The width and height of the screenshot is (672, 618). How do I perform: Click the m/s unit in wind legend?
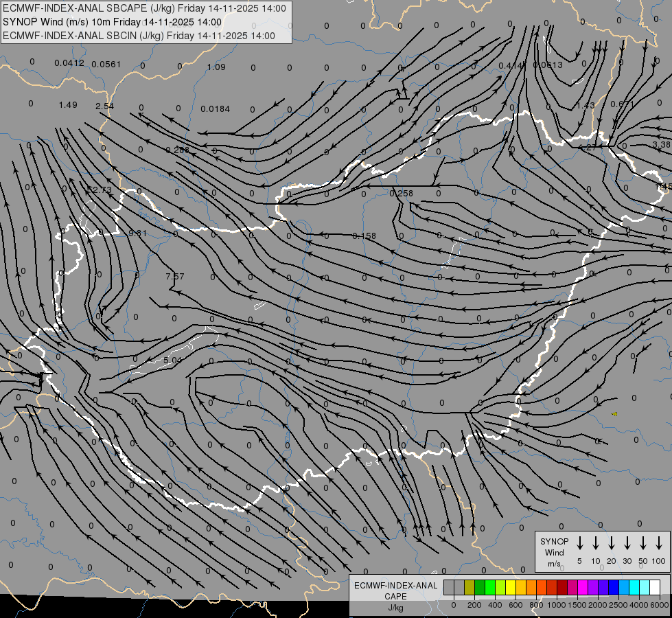tap(554, 564)
